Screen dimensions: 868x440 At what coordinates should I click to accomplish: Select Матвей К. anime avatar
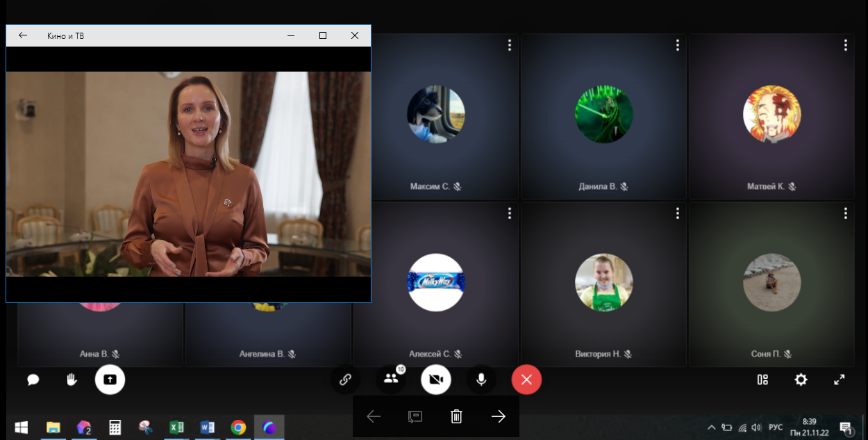pos(772,114)
